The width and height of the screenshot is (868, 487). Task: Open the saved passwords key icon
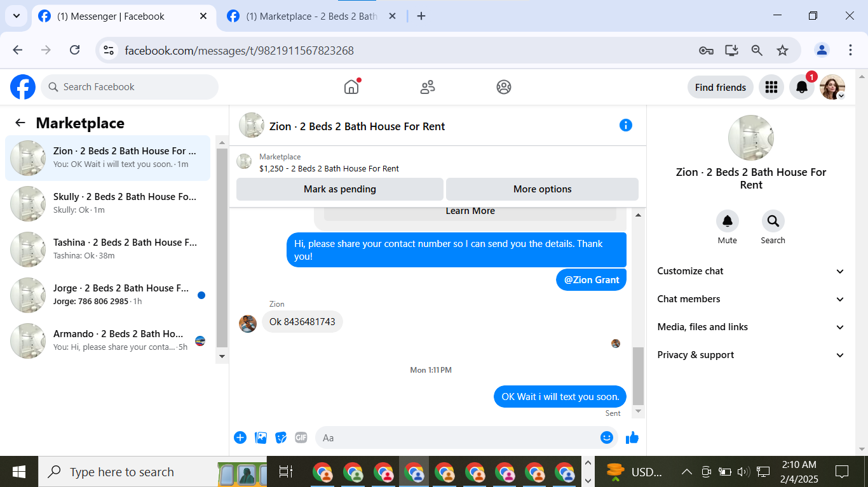[x=706, y=50]
